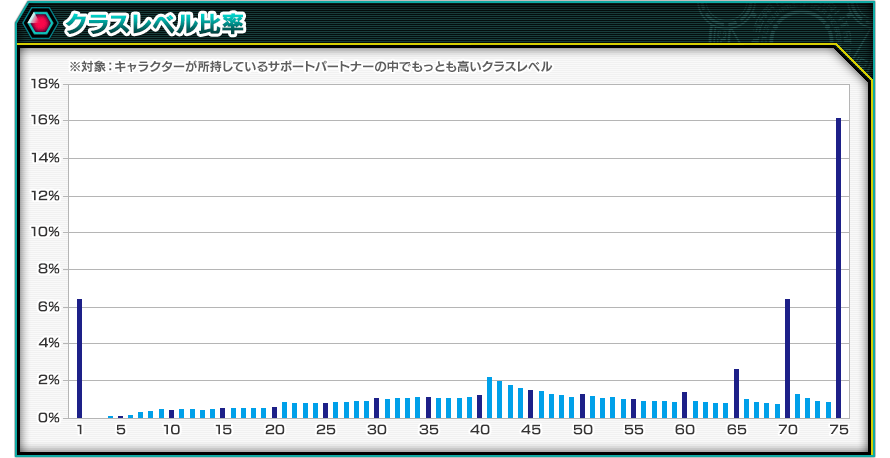Click the dark bar at level 35
Screen dimensions: 890x458
[429, 407]
